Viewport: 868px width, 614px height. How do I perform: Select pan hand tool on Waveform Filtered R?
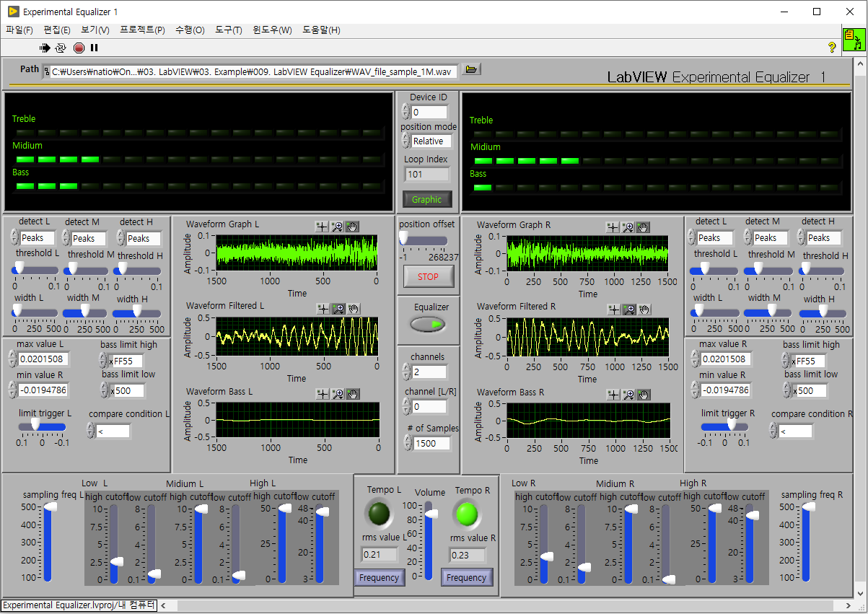644,309
